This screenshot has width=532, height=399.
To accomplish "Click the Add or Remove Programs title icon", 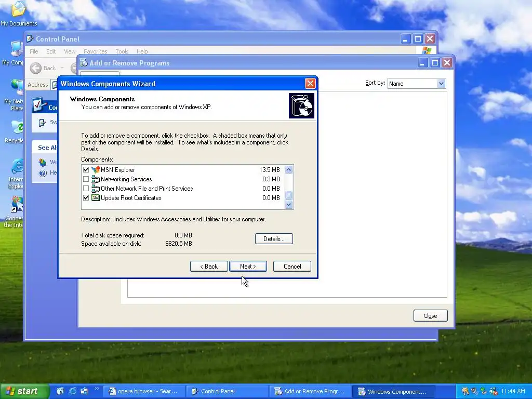I will pos(84,63).
